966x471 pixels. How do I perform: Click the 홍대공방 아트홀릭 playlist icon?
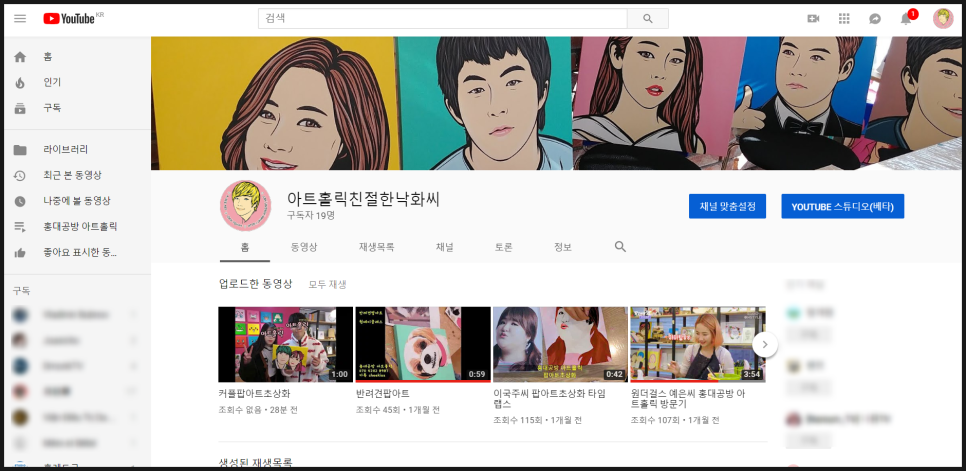(20, 227)
